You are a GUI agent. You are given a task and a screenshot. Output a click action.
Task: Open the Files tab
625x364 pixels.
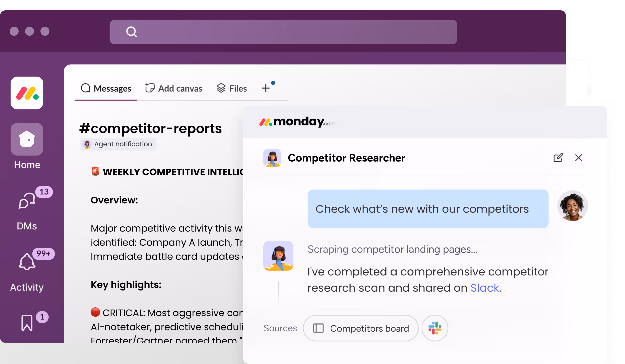click(x=232, y=88)
